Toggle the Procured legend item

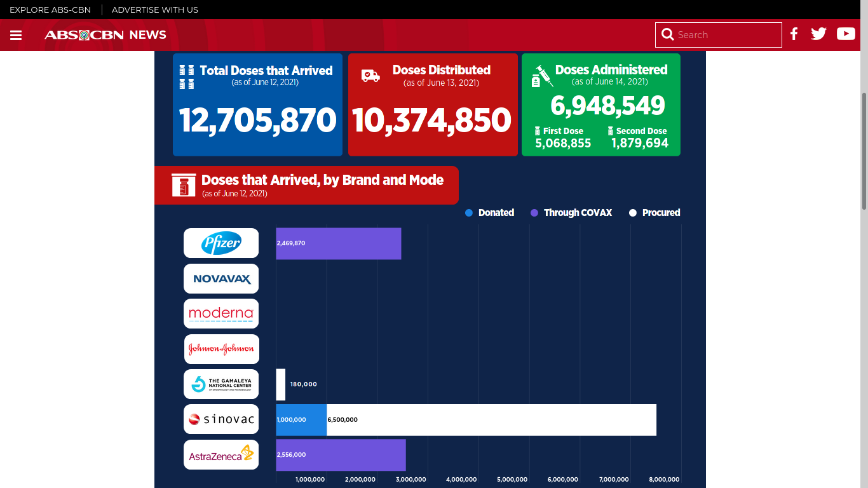tap(654, 213)
